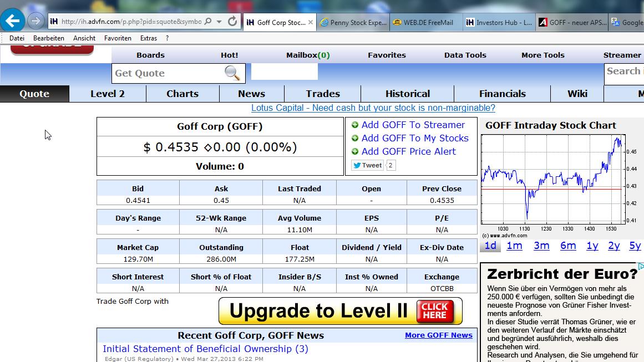Select the 3m chart range

click(x=541, y=246)
